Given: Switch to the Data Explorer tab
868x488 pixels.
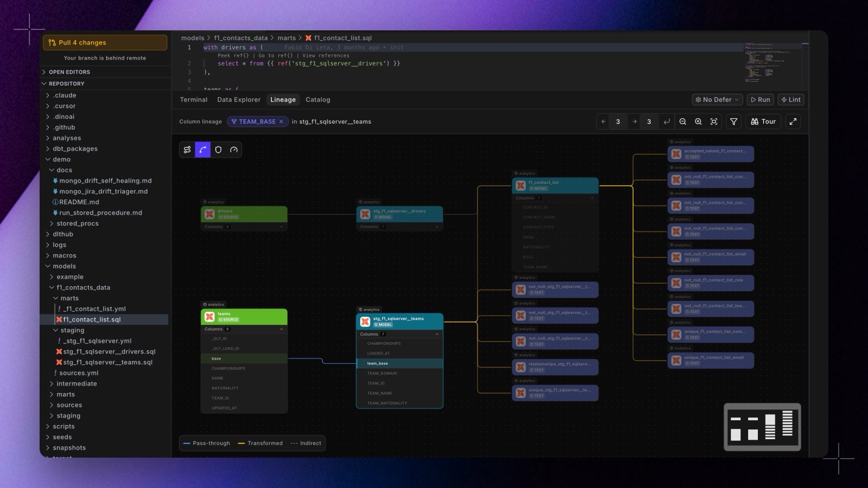Looking at the screenshot, I should pos(239,100).
